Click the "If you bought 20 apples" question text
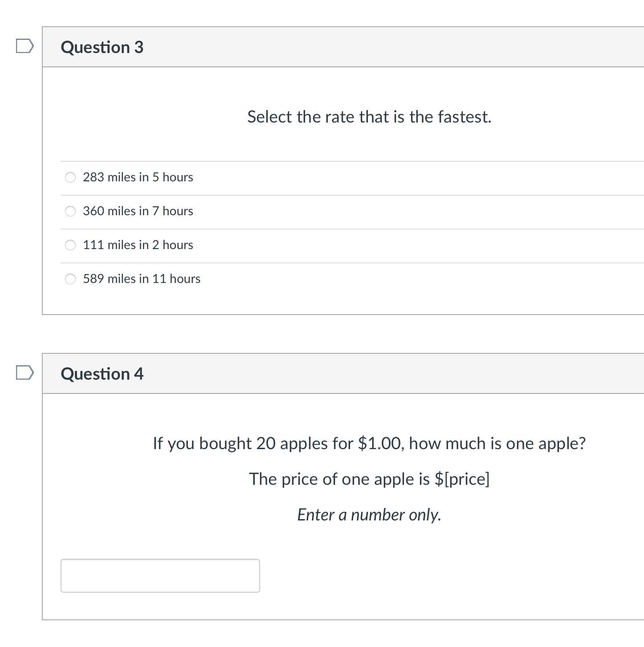 point(369,443)
